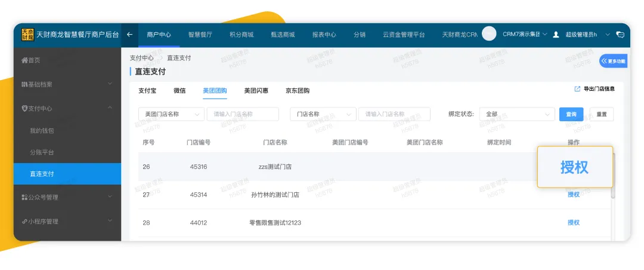The width and height of the screenshot is (644, 270).
Task: Open the 积分商城 top tab
Action: (241, 35)
